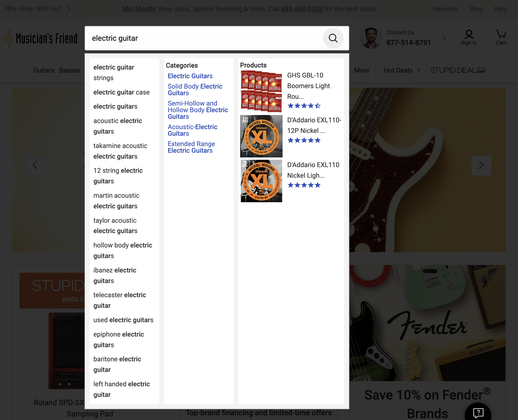The height and width of the screenshot is (420, 518).
Task: Open the Mic Month deals link
Action: 139,9
